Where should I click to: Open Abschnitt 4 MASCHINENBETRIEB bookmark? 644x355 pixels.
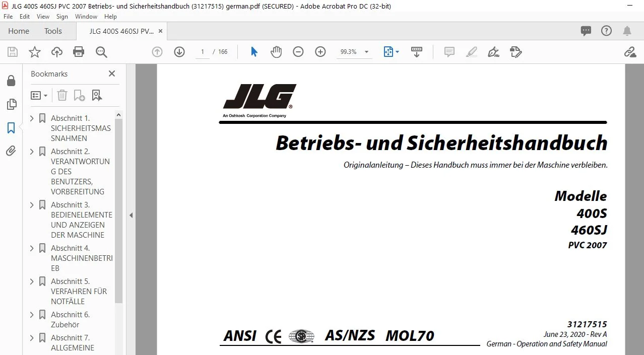tap(82, 258)
